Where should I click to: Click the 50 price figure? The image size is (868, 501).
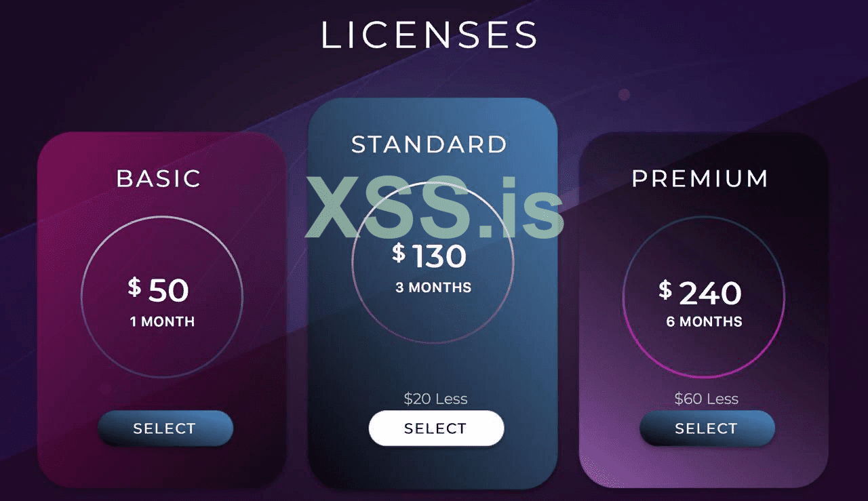coord(168,291)
